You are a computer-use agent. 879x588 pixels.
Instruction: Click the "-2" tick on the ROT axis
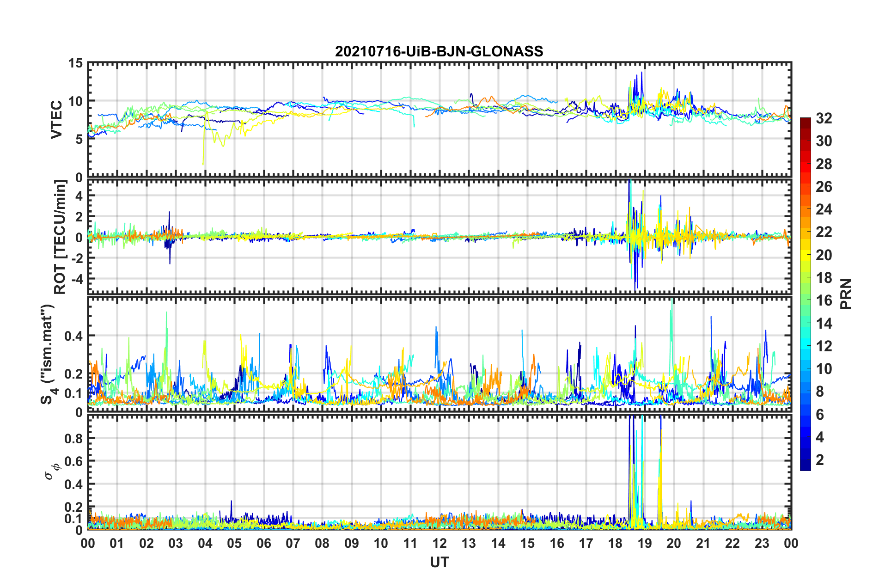point(77,258)
